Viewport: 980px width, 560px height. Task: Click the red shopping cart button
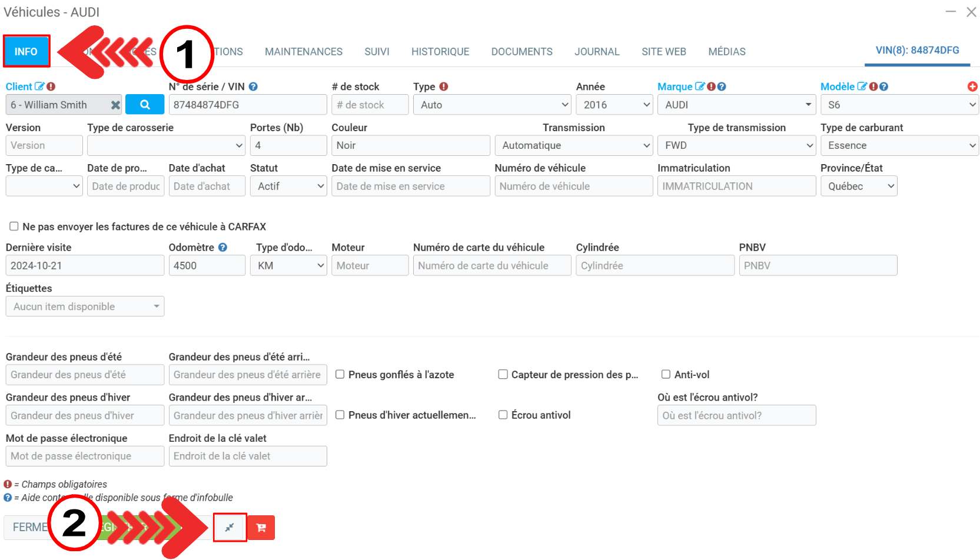point(261,528)
